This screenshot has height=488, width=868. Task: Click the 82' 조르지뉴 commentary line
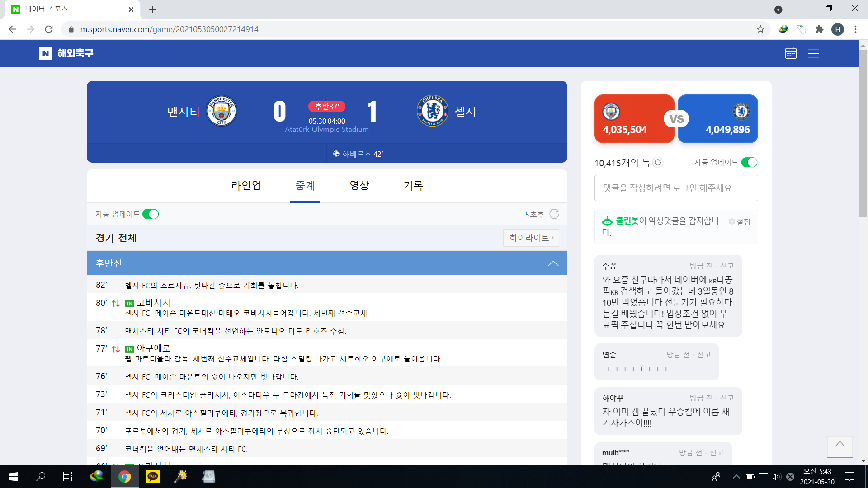point(327,285)
